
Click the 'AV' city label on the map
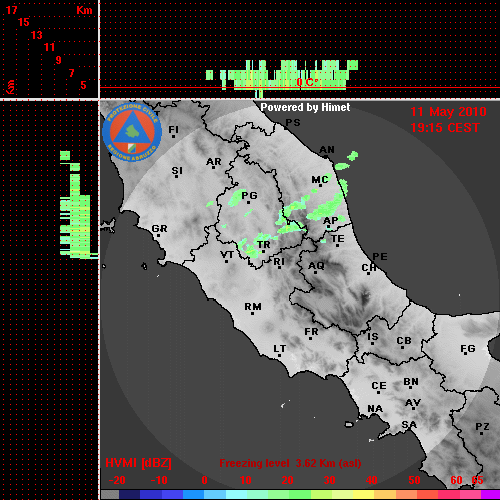coord(413,403)
